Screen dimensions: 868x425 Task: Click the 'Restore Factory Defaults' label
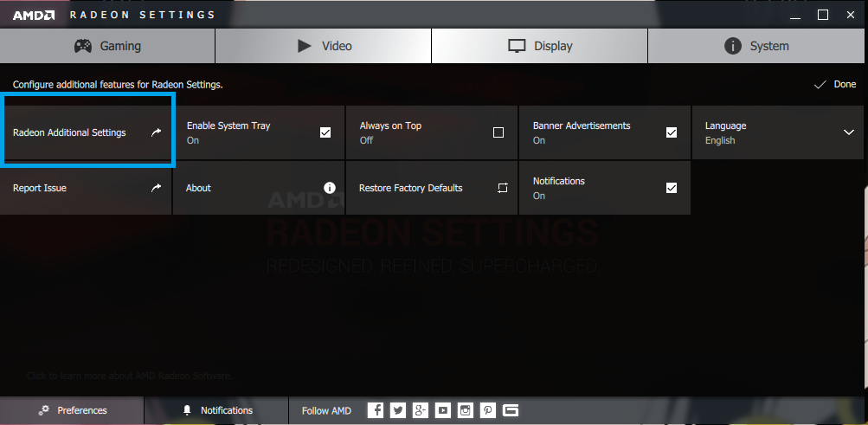click(411, 188)
